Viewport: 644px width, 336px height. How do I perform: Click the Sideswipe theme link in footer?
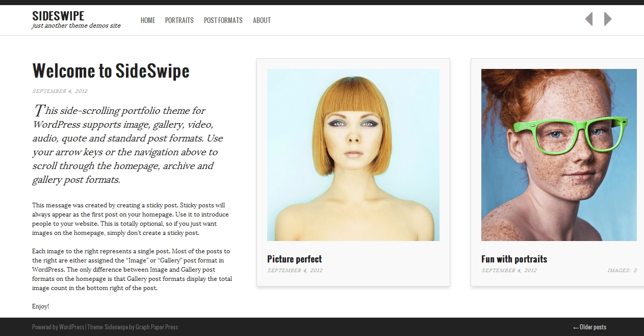point(115,327)
